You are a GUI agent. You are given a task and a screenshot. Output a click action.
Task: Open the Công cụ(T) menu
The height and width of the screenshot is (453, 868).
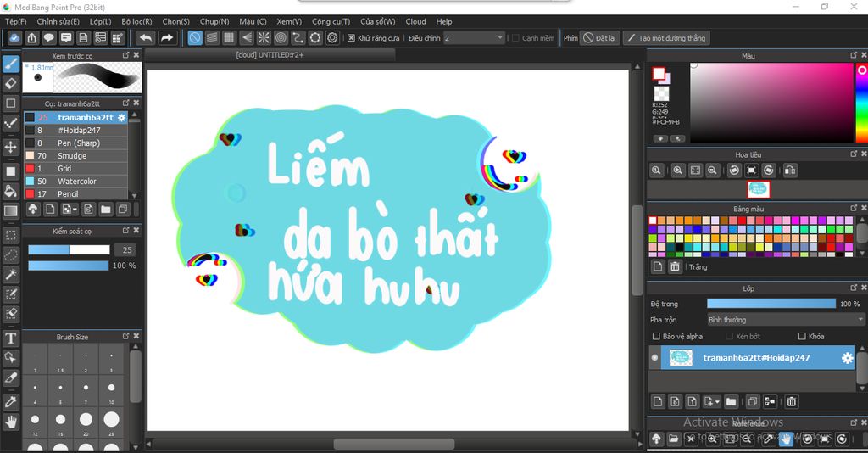pos(331,21)
